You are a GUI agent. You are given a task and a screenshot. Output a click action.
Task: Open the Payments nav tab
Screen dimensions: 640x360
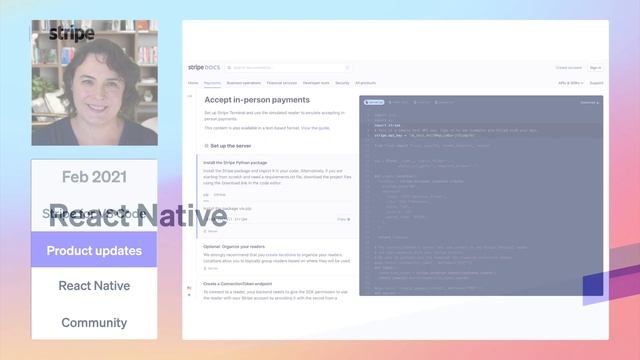coord(212,83)
